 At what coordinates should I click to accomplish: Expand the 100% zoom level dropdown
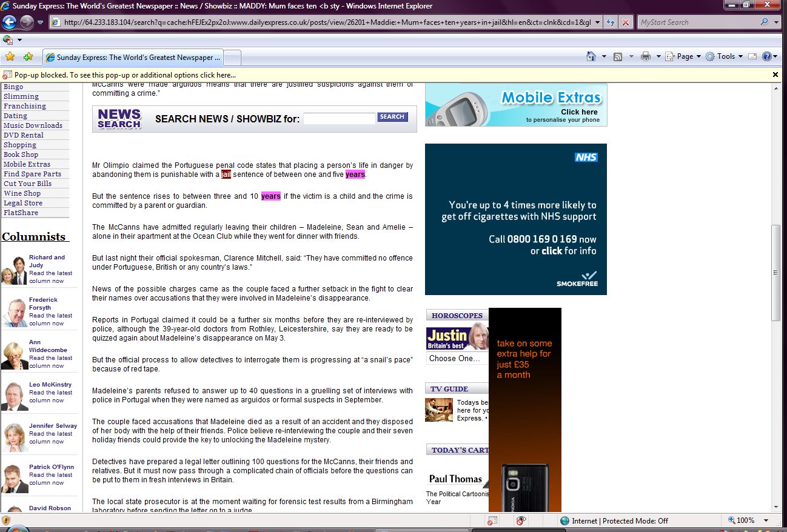click(x=766, y=520)
